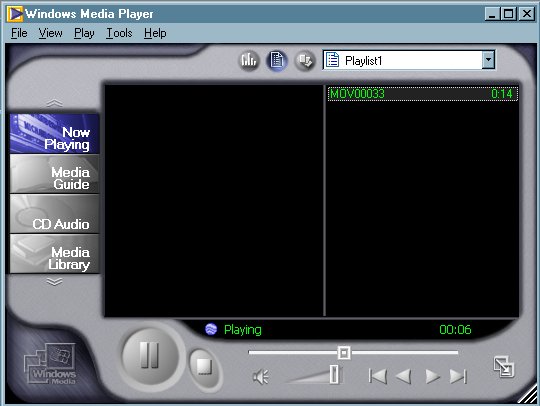Click the Playing status text
The height and width of the screenshot is (406, 540).
click(242, 330)
